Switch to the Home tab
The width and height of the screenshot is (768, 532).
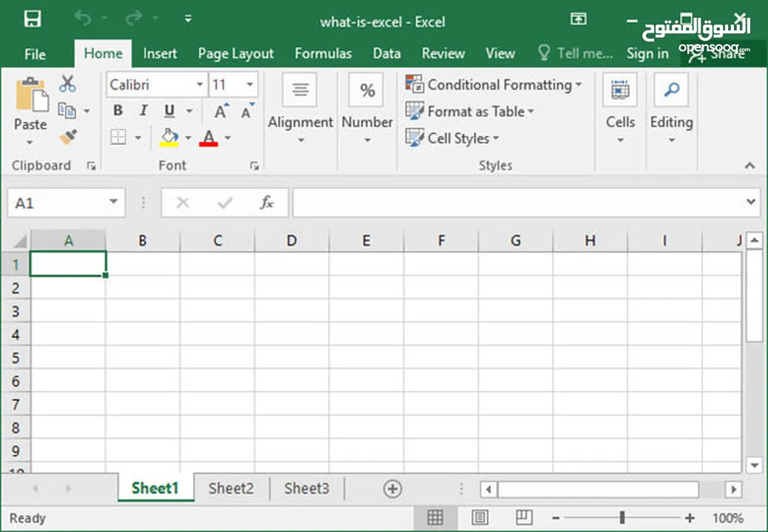(103, 53)
